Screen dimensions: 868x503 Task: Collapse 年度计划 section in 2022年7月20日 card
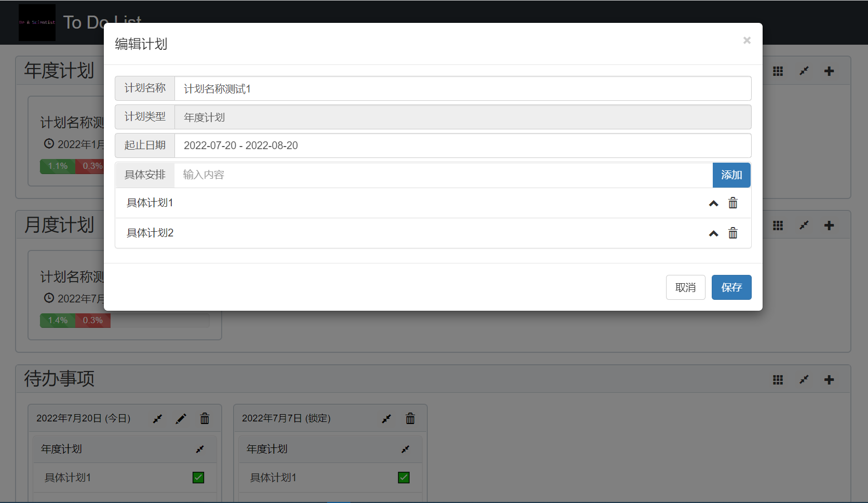(x=200, y=449)
